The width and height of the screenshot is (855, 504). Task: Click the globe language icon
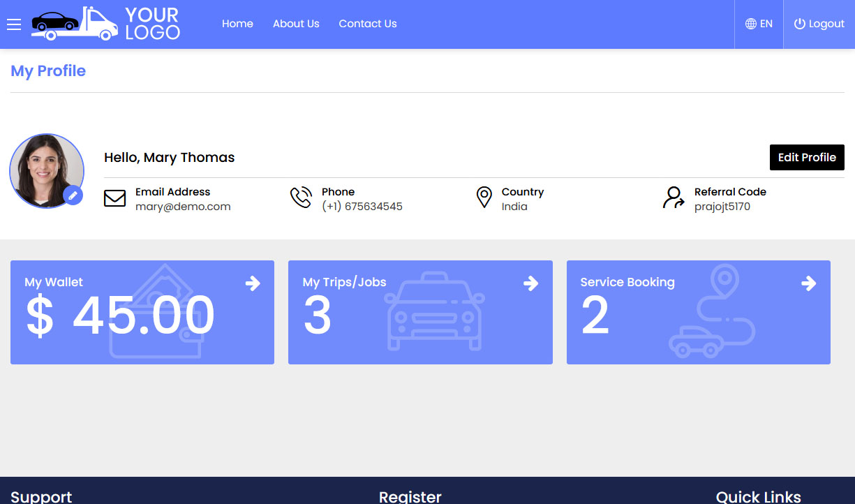751,24
